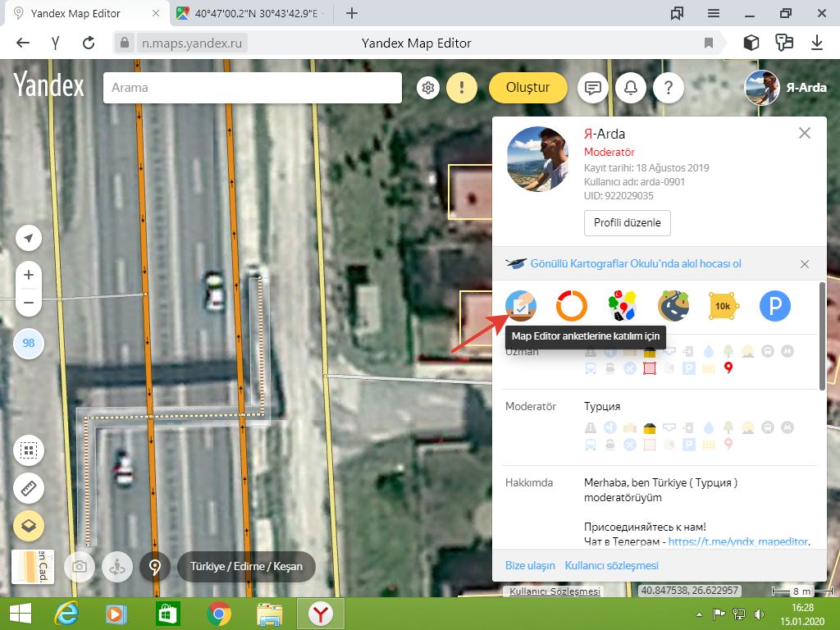This screenshot has height=630, width=840.
Task: Activate the area selection grid tool
Action: 29,450
